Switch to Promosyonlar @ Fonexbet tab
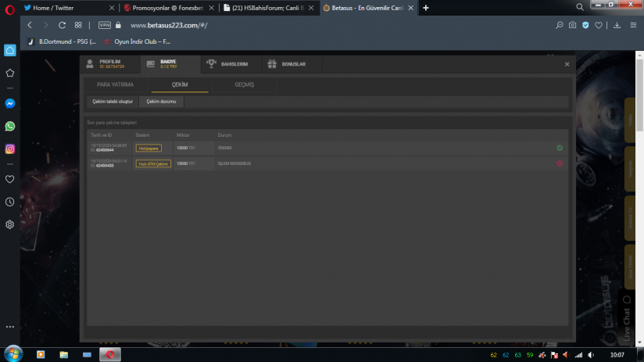 tap(168, 8)
